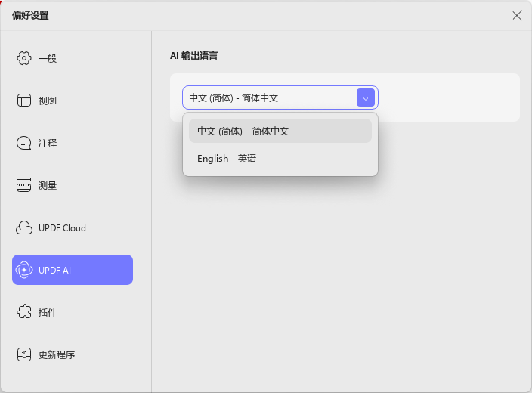Switch to the 更新程序 settings tab
This screenshot has height=393, width=532.
[x=73, y=354]
